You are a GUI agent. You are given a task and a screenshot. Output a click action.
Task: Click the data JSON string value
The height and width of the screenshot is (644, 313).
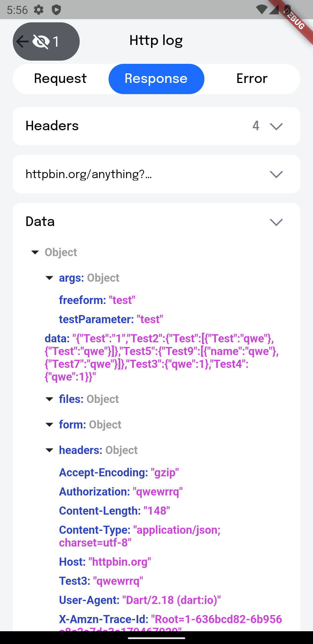point(162,357)
